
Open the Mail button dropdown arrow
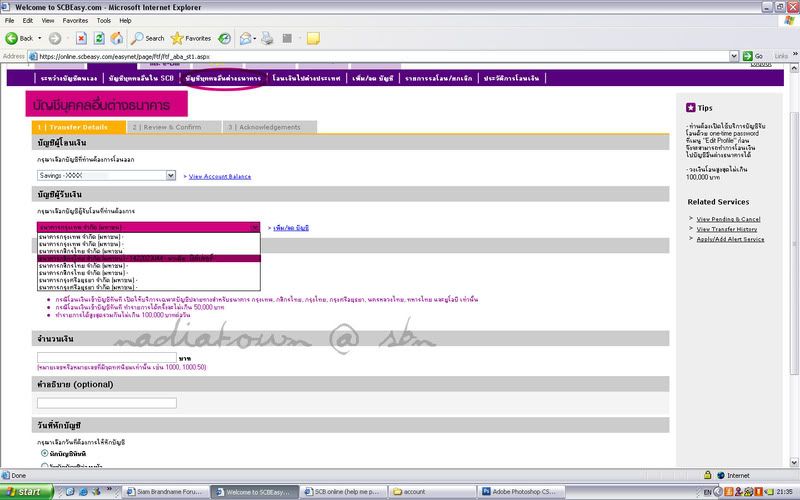point(255,38)
